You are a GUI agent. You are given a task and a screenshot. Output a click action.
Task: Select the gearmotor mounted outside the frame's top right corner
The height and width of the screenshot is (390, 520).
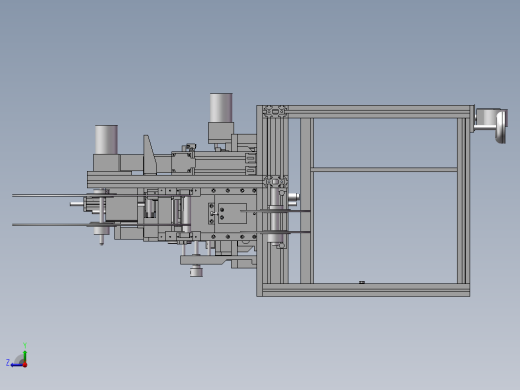[x=491, y=125]
